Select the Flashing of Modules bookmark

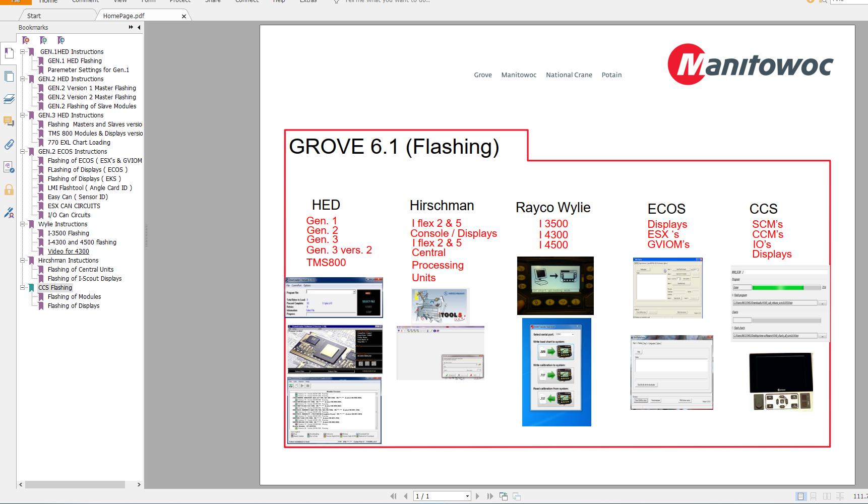coord(74,297)
